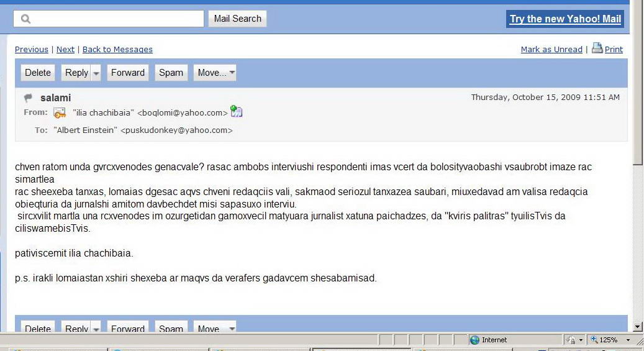Click the protected mode security icon in status bar
The image size is (644, 351).
(571, 340)
